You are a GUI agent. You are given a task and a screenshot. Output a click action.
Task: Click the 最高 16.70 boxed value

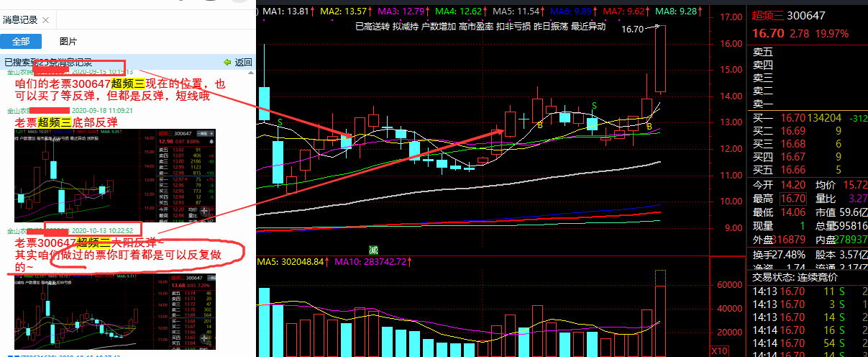click(792, 199)
